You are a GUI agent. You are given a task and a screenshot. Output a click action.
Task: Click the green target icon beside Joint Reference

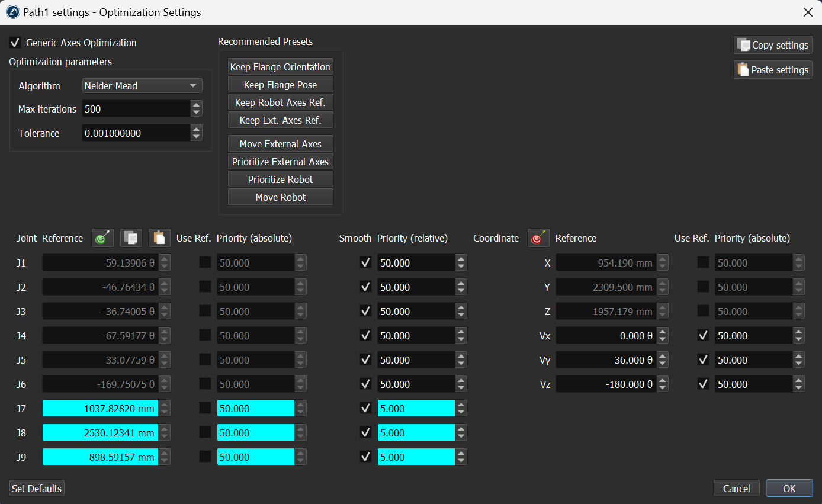tap(102, 238)
